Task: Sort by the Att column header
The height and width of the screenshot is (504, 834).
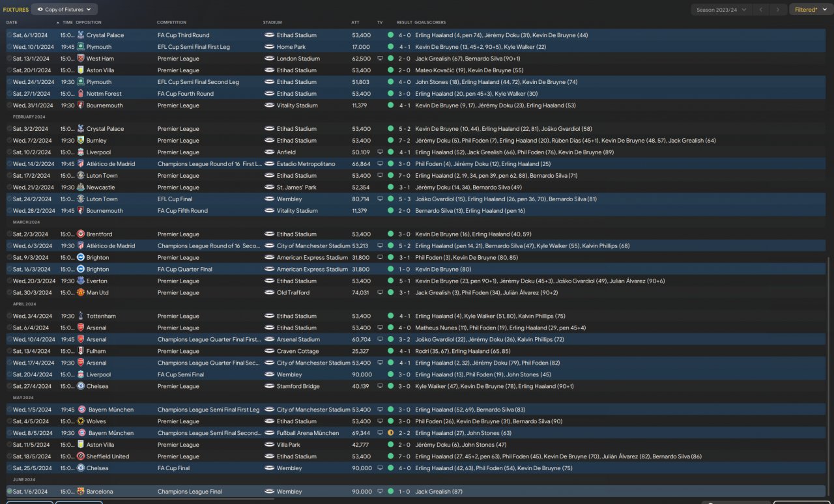Action: point(355,23)
